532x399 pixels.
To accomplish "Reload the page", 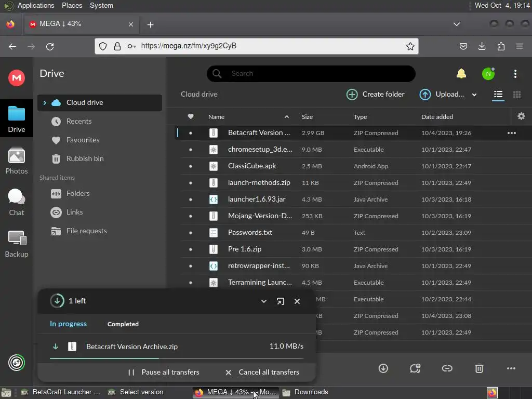I will click(50, 46).
